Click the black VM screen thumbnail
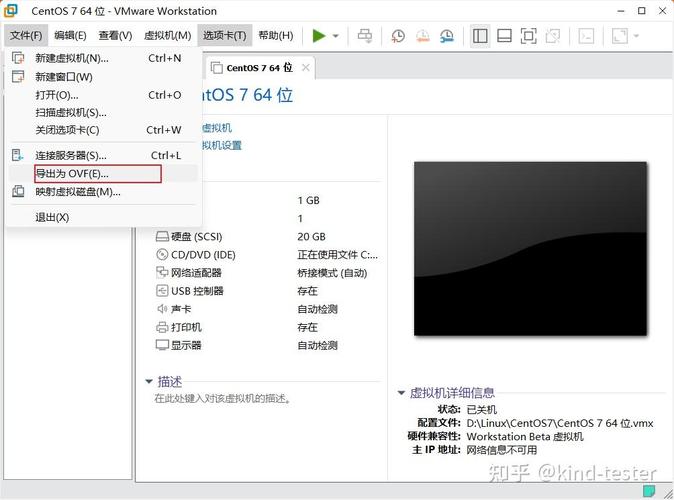This screenshot has width=674, height=500. pos(530,248)
